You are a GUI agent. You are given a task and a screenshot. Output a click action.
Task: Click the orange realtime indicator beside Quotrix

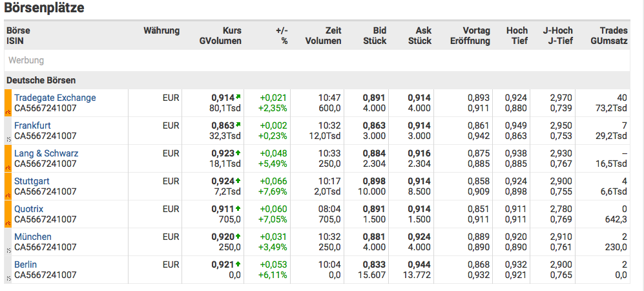coord(8,214)
